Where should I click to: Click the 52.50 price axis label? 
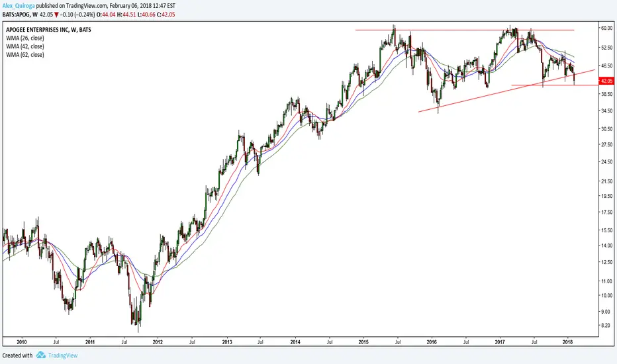point(607,47)
